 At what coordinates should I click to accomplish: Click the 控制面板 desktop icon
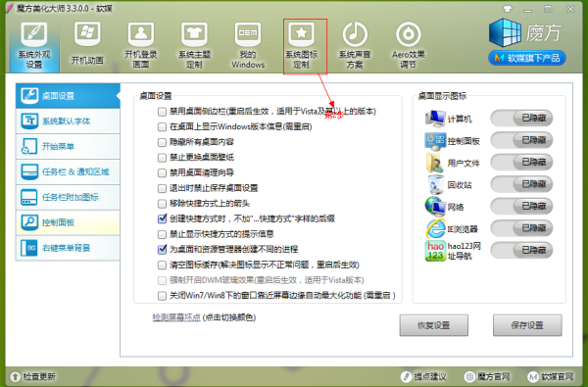pyautogui.click(x=435, y=141)
